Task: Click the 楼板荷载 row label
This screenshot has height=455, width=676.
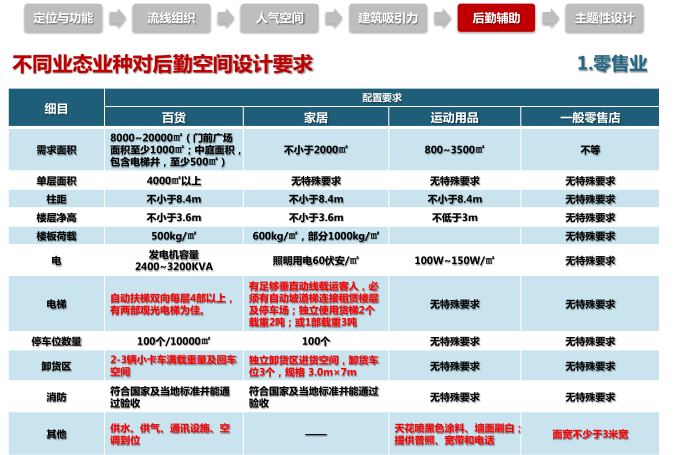Action: point(56,235)
